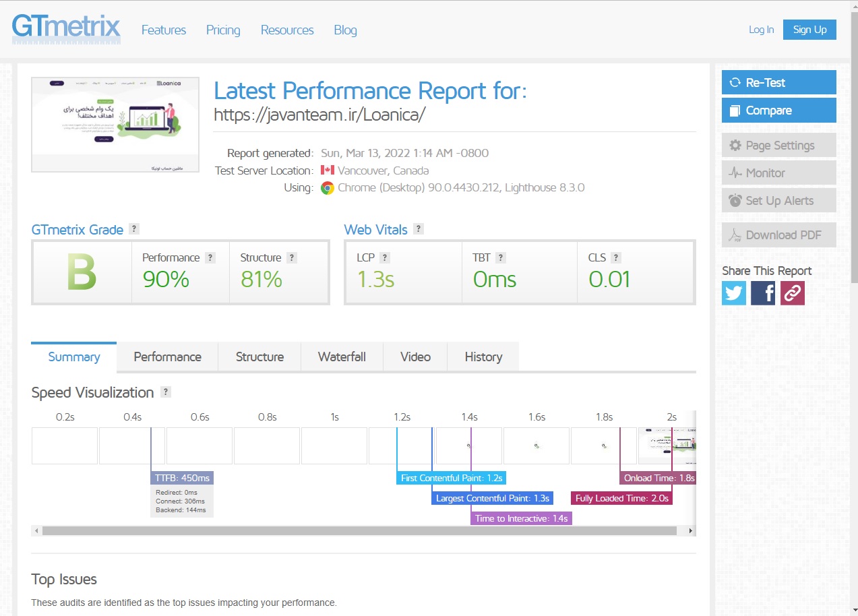The image size is (858, 616).
Task: Click Structure score help icon
Action: pyautogui.click(x=292, y=257)
